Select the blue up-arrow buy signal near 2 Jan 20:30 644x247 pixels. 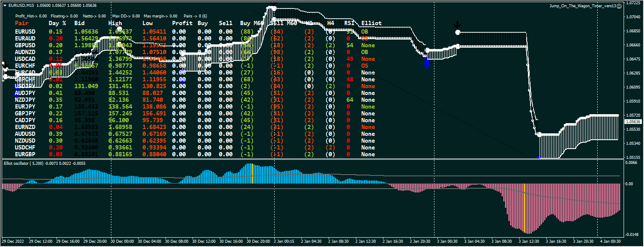pos(427,63)
